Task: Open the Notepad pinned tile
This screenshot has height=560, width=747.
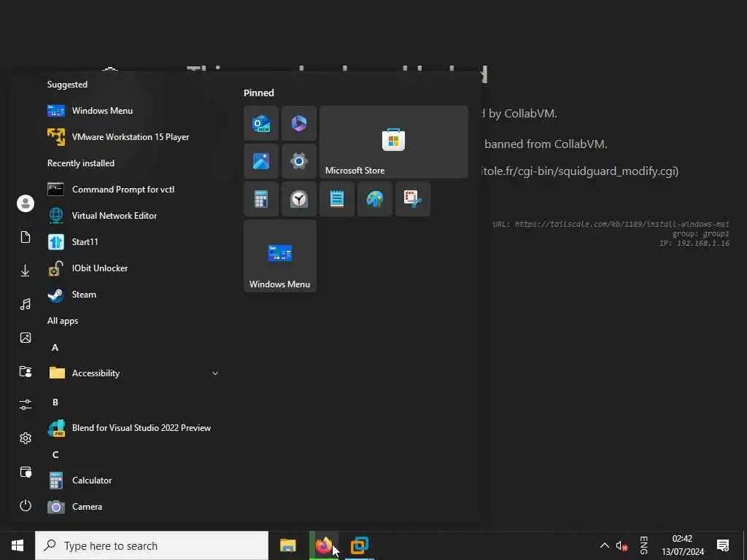Action: [x=337, y=199]
